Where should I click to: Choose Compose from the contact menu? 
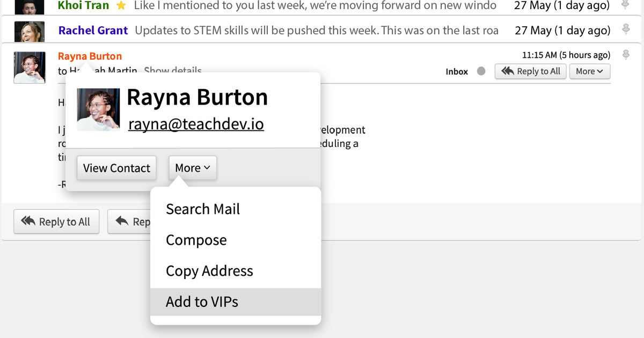coord(196,240)
